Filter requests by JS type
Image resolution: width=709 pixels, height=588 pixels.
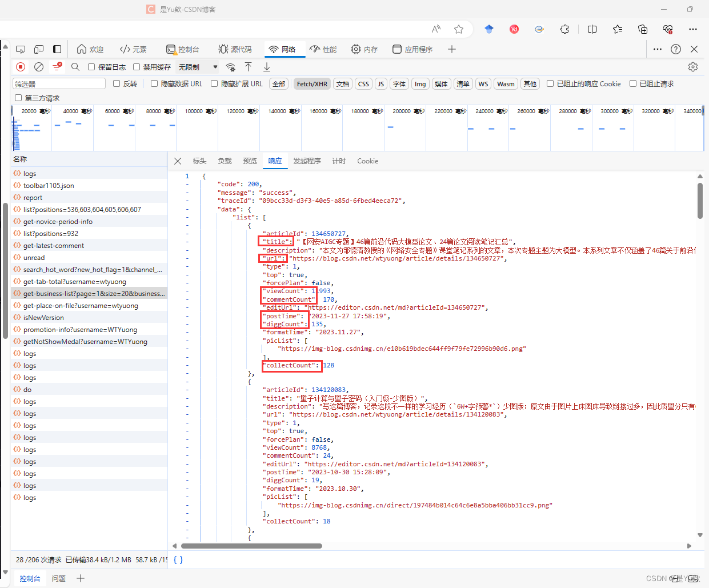click(x=381, y=84)
